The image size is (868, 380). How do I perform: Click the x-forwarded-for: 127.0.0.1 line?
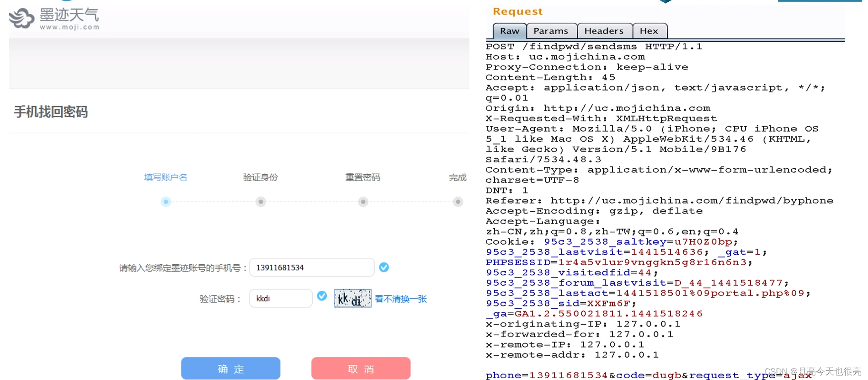pyautogui.click(x=580, y=335)
